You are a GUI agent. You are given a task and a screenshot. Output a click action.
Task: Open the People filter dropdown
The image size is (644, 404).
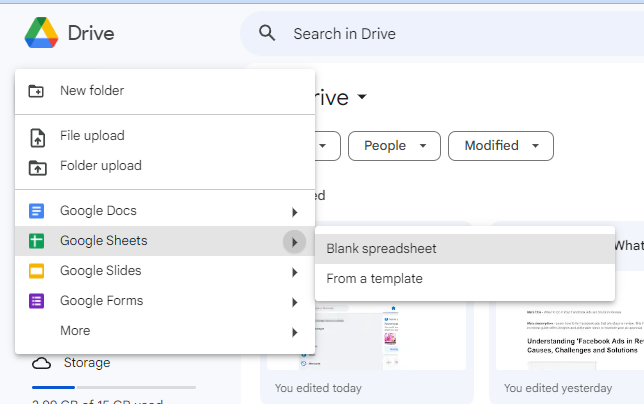394,146
